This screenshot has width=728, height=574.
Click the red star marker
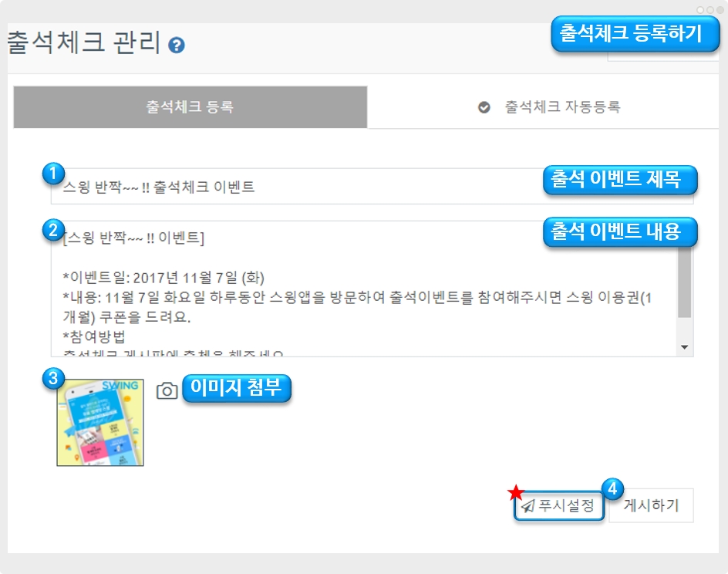[515, 492]
